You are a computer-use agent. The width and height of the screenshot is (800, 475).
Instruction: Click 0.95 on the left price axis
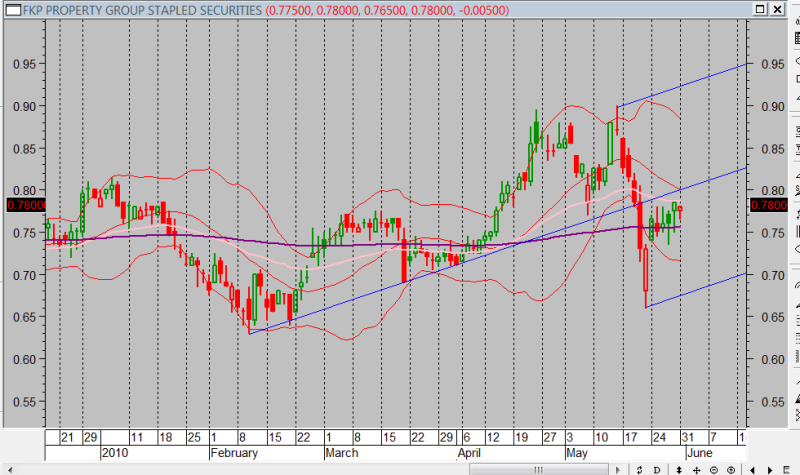(24, 64)
